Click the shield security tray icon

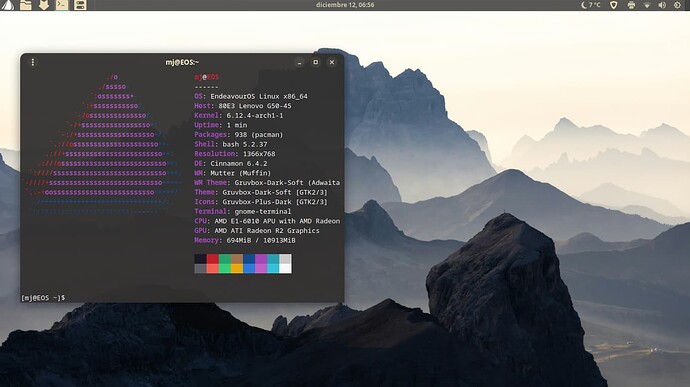pyautogui.click(x=613, y=5)
